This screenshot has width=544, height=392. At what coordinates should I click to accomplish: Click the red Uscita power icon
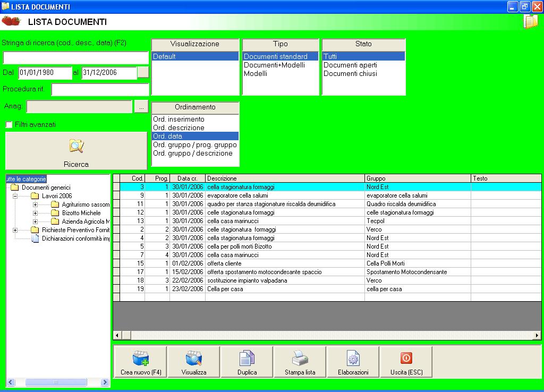coord(406,358)
